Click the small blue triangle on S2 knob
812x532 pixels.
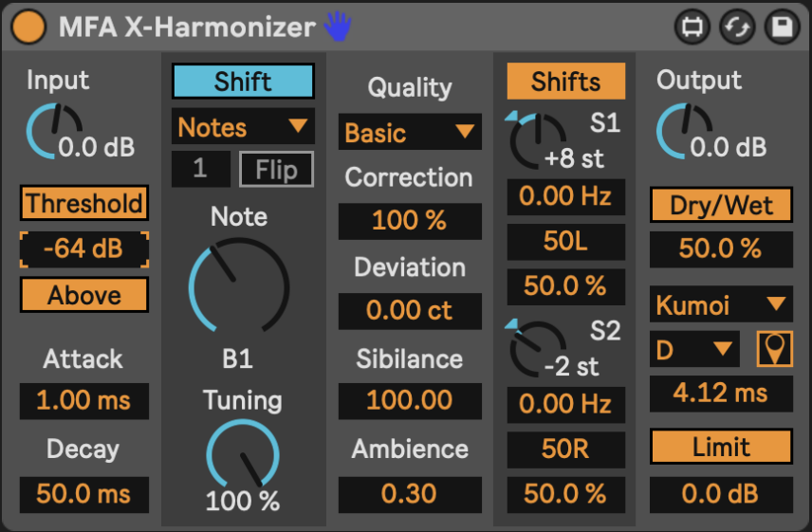511,324
